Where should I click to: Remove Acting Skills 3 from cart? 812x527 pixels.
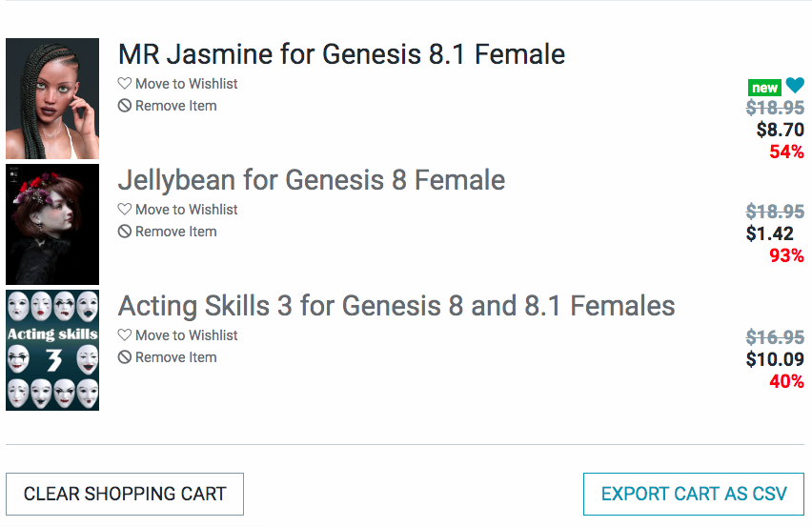175,357
